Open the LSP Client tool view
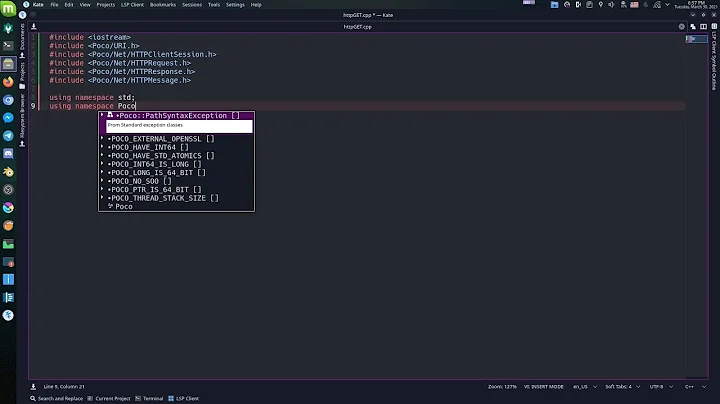The image size is (720, 404). click(x=183, y=398)
